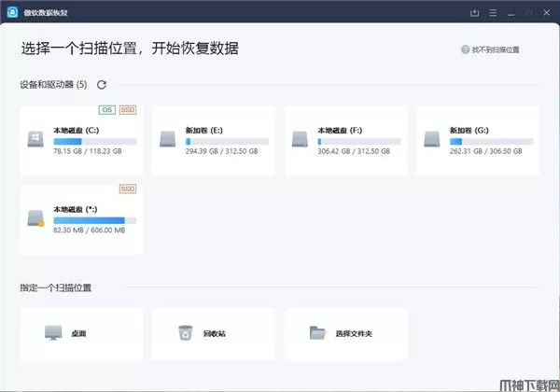Screen dimensions: 560x392
Task: Open the hamburger menu in title bar
Action: click(493, 13)
